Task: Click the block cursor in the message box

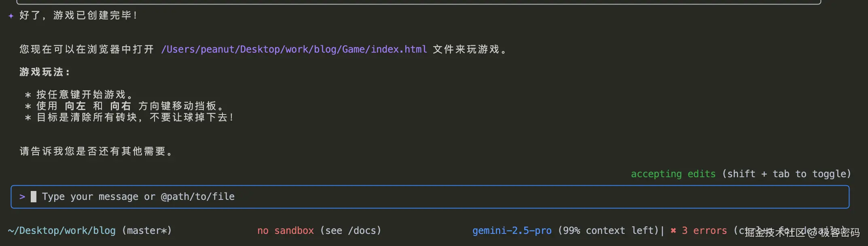Action: pos(34,197)
